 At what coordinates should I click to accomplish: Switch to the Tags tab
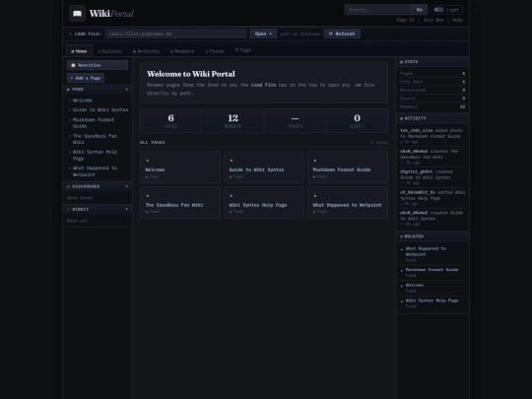243,50
